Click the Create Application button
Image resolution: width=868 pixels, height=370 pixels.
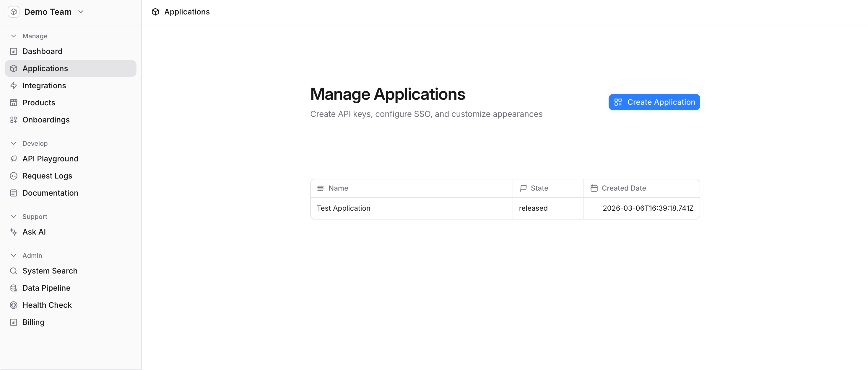(x=654, y=102)
